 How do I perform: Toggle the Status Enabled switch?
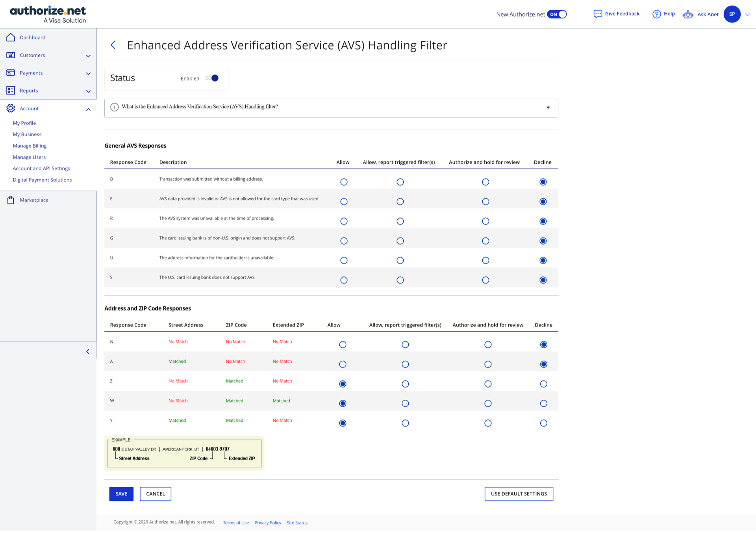[x=212, y=78]
